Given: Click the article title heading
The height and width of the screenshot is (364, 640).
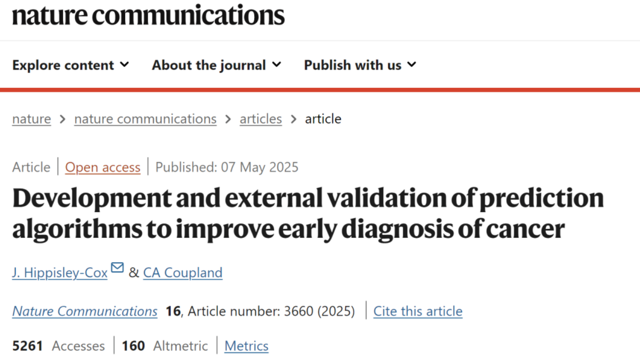Looking at the screenshot, I should (308, 214).
